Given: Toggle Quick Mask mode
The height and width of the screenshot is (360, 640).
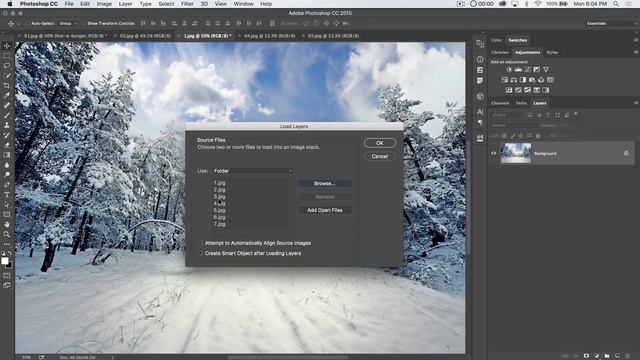Looking at the screenshot, I should 7,276.
